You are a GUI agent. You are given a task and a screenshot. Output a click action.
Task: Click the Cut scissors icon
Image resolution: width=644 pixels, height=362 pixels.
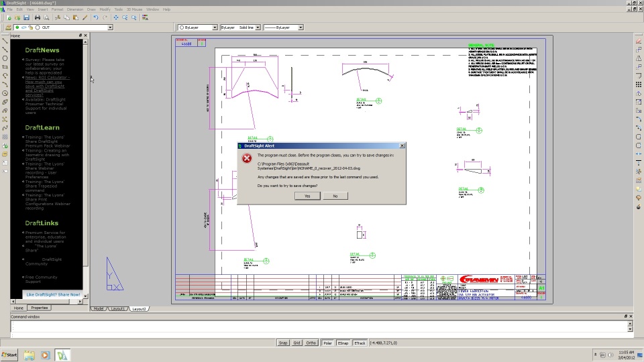tap(58, 17)
